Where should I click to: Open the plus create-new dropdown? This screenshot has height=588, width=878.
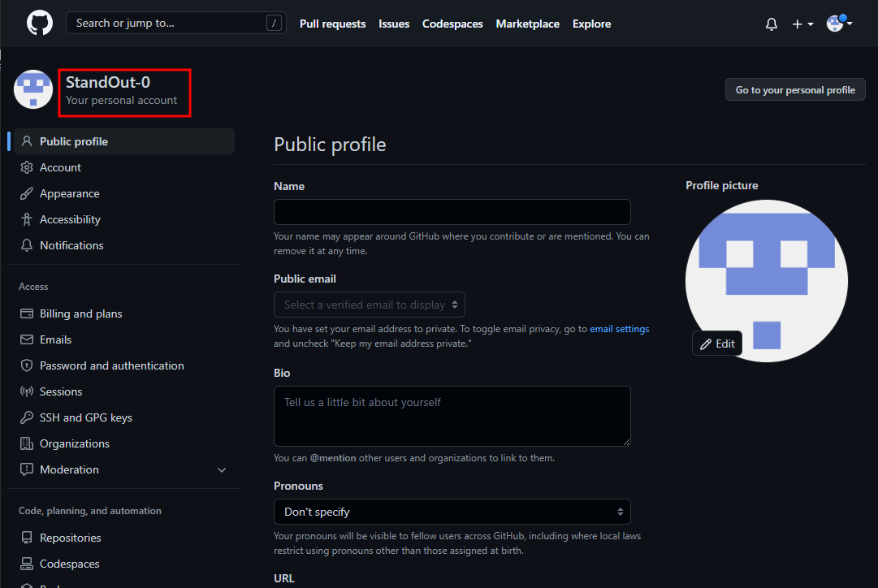tap(802, 24)
